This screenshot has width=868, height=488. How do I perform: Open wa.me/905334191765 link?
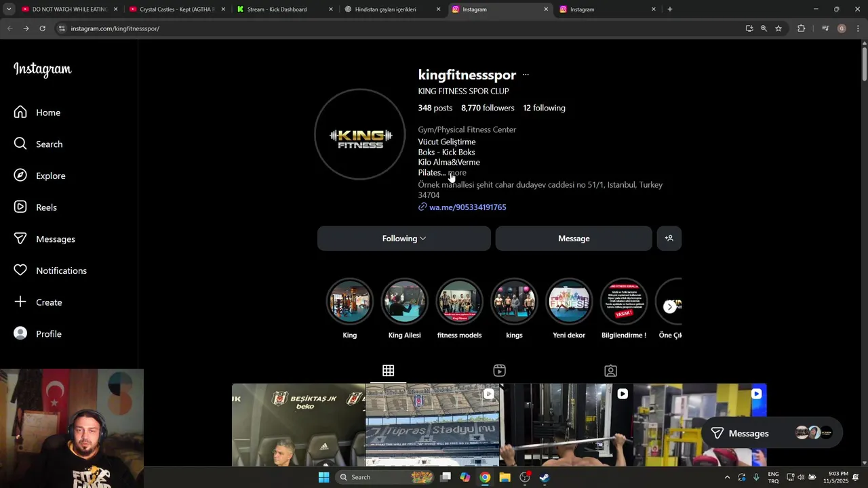coord(467,207)
